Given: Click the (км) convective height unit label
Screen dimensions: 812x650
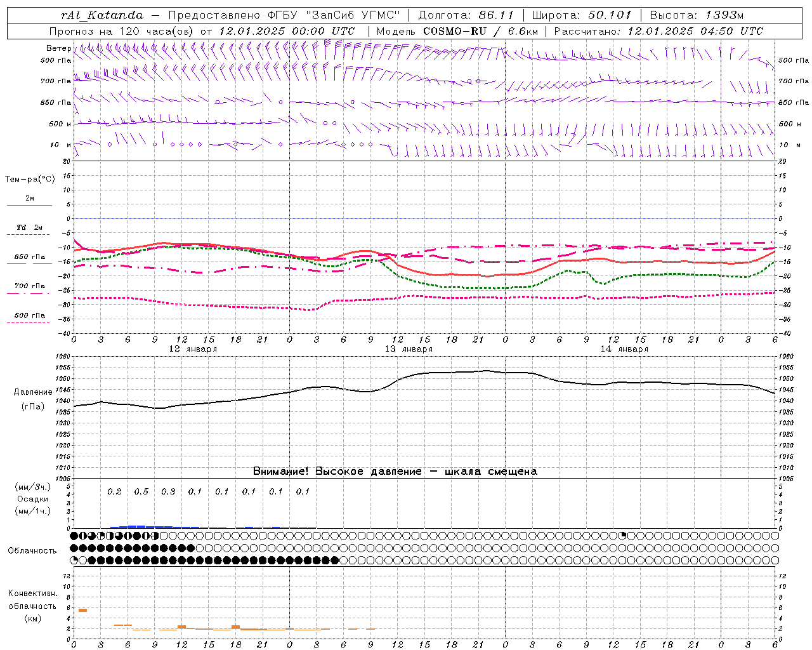Looking at the screenshot, I should coord(32,618).
